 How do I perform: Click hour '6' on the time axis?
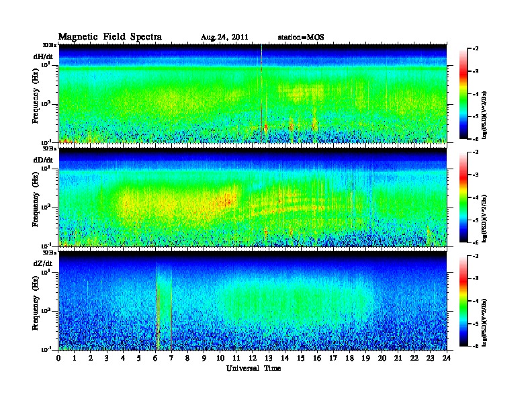click(155, 359)
